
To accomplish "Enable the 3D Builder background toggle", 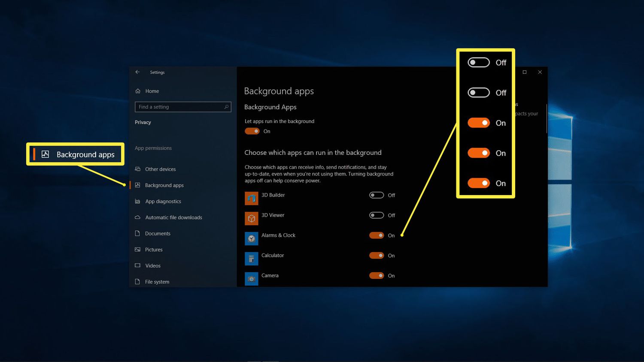I will [x=377, y=195].
